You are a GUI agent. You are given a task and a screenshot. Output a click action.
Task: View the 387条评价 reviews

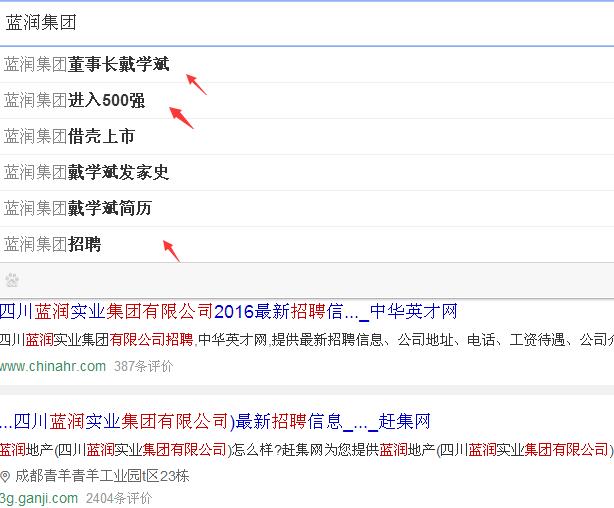tap(143, 366)
